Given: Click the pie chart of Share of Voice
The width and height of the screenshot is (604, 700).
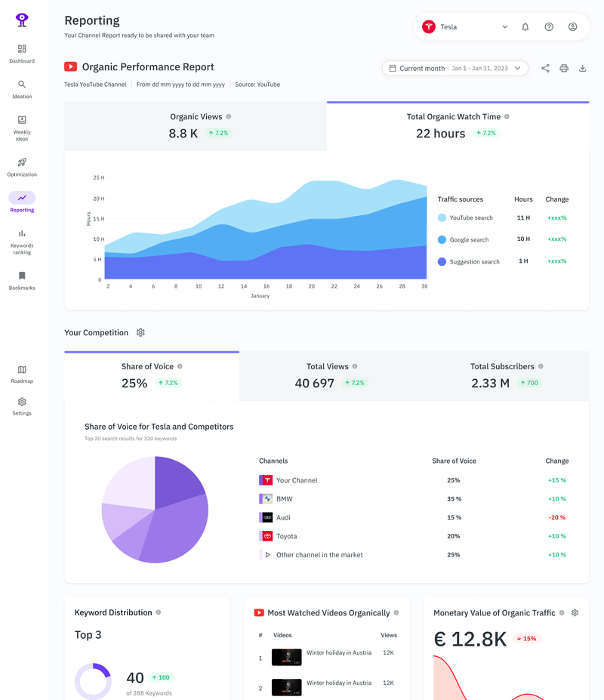Looking at the screenshot, I should pyautogui.click(x=155, y=510).
